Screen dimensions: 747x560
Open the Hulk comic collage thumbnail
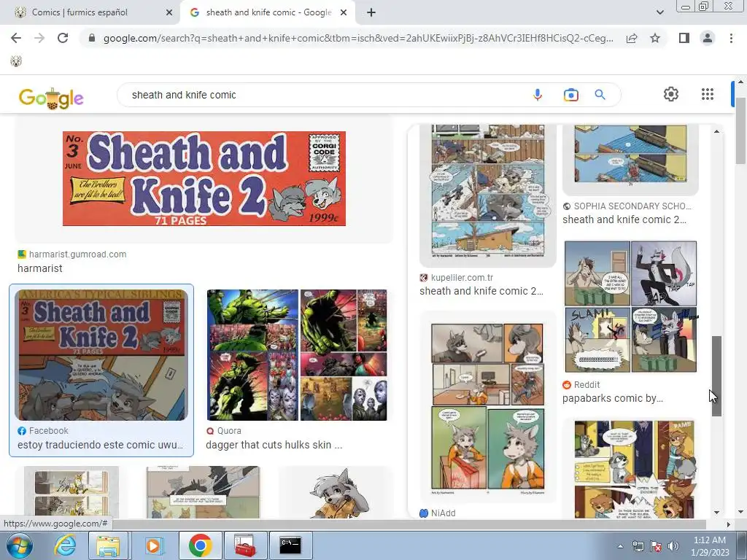click(x=297, y=355)
